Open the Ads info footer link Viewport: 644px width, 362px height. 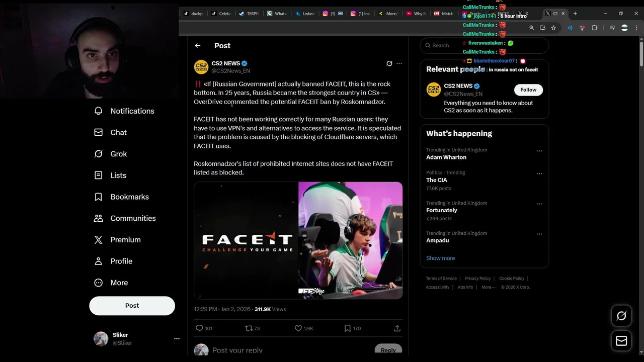[465, 288]
